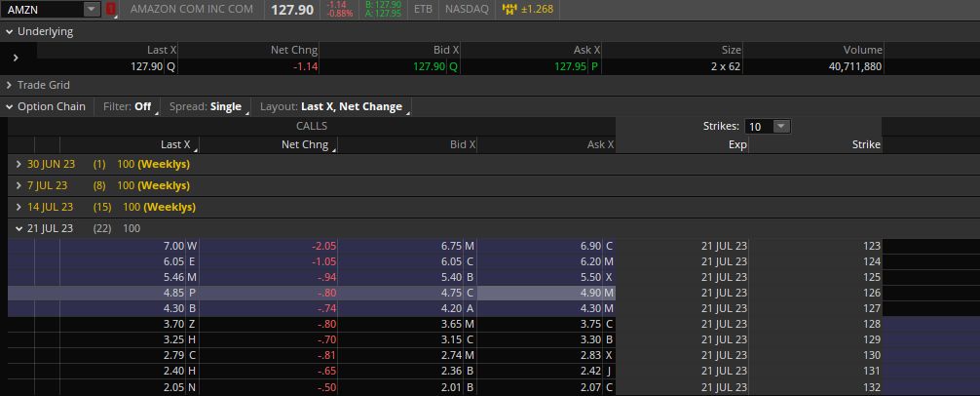Expand the Trade Grid section
The height and width of the screenshot is (396, 980).
pos(10,85)
